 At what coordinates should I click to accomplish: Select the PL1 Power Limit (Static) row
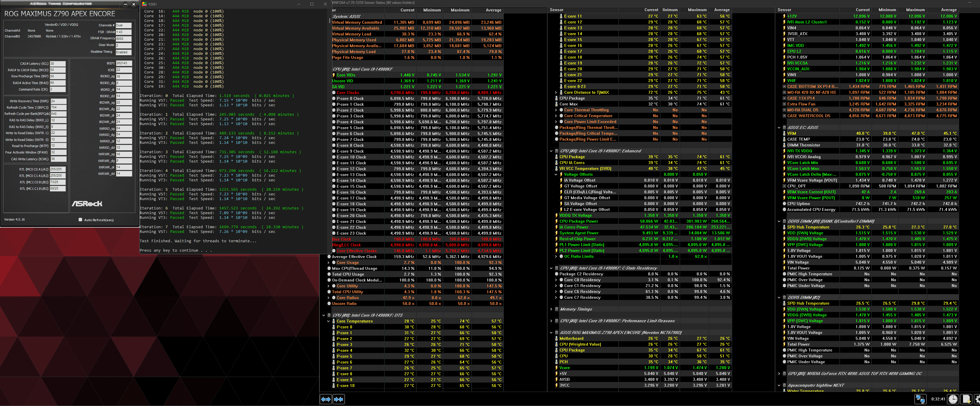tap(643, 245)
